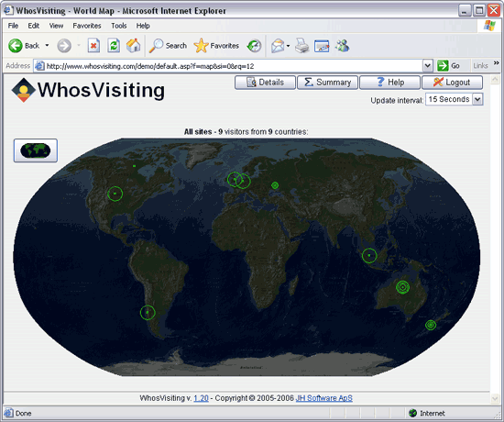This screenshot has width=504, height=422.
Task: Open Favorites star icon in toolbar
Action: 201,45
